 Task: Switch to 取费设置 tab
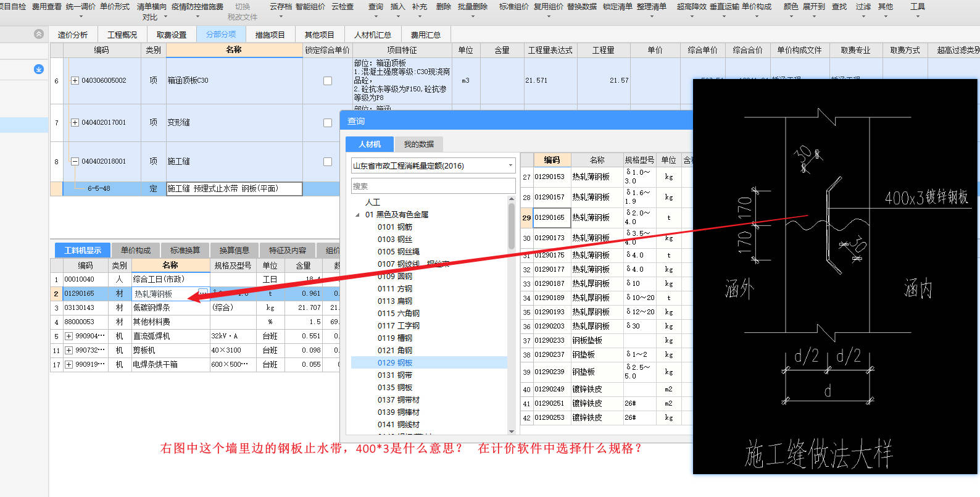tap(172, 35)
